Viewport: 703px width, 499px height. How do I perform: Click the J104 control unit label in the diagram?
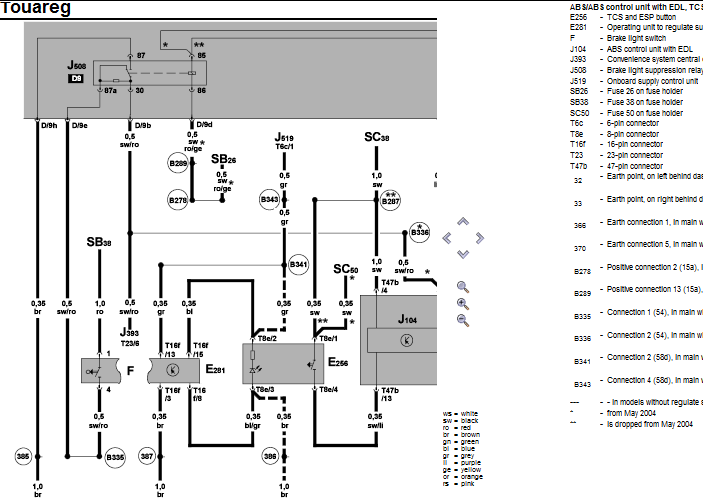click(407, 319)
